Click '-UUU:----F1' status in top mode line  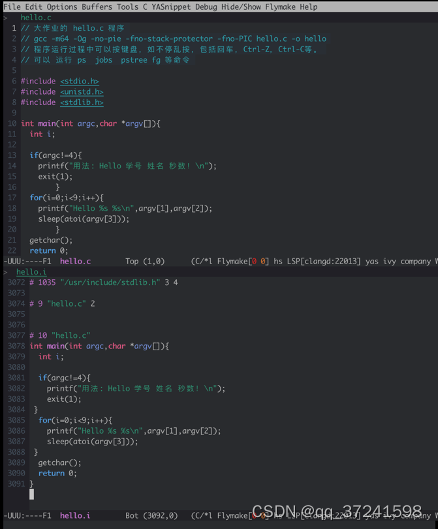pyautogui.click(x=27, y=261)
